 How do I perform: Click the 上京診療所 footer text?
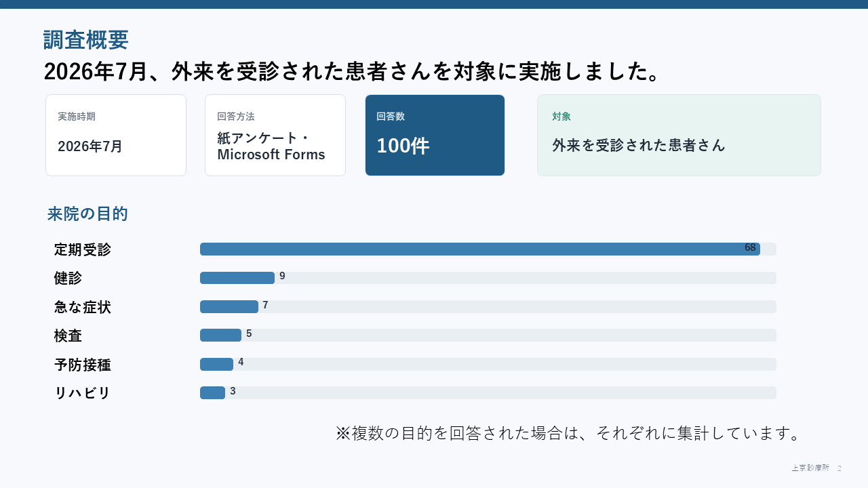tap(810, 468)
